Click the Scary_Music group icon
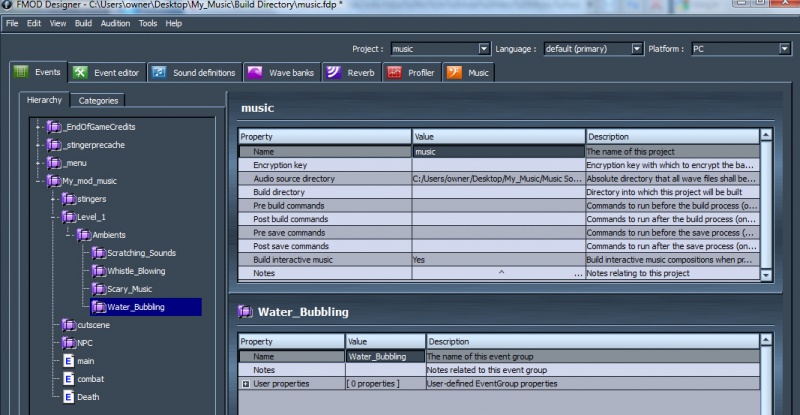 point(99,289)
